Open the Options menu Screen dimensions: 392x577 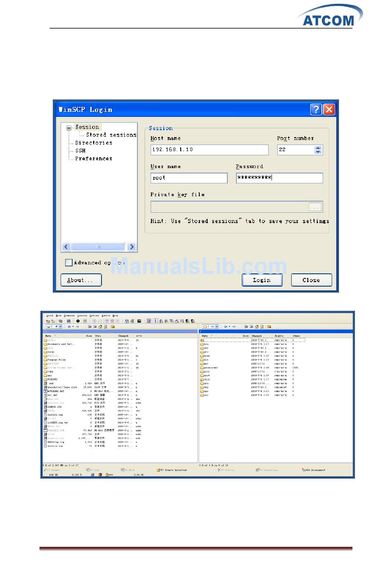[x=94, y=316]
